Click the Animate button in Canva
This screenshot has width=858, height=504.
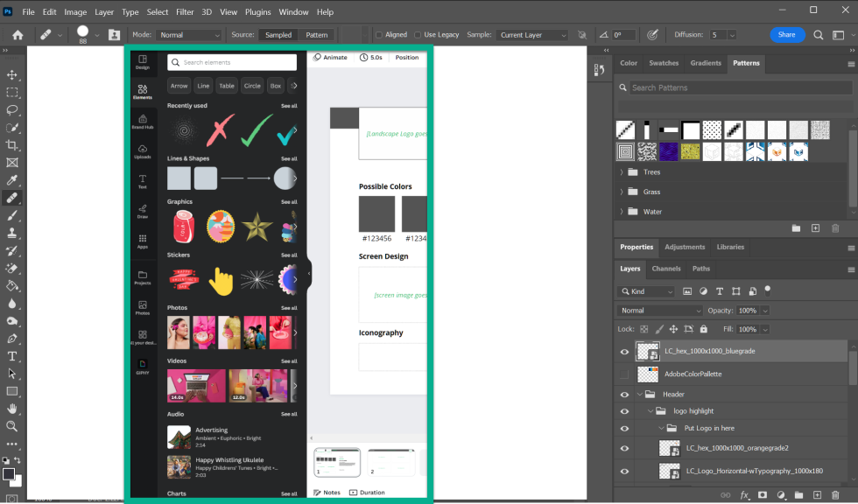(330, 58)
